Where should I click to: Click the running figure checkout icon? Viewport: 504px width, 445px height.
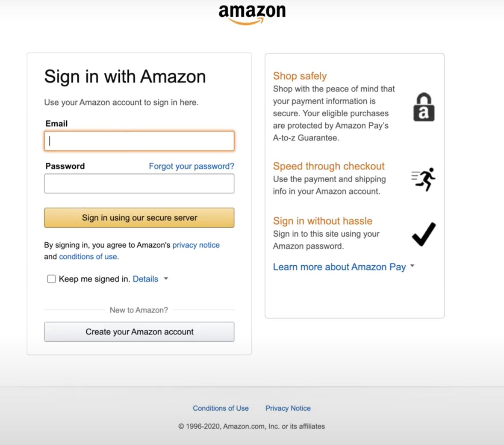424,179
